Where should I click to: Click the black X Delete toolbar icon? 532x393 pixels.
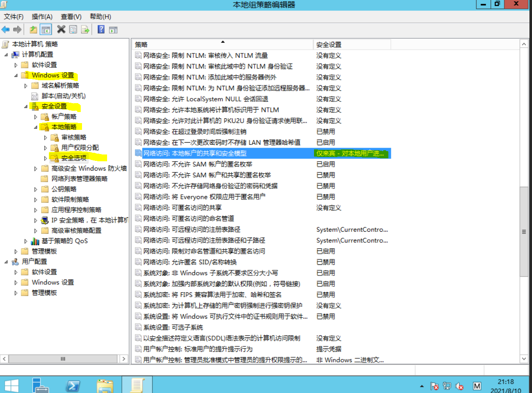click(x=61, y=29)
